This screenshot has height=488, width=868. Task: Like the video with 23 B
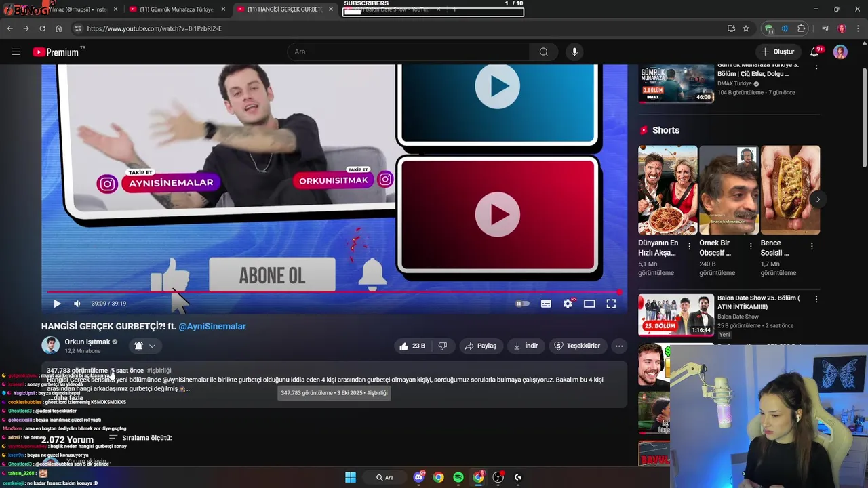tap(412, 346)
